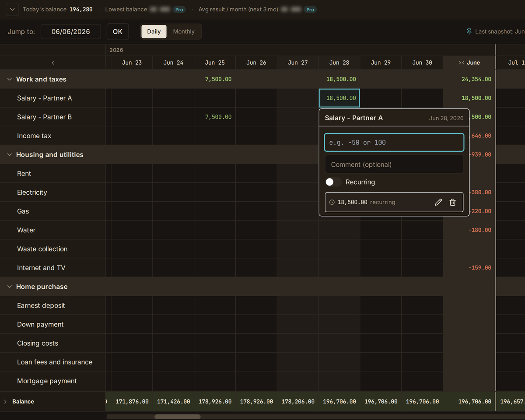Viewport: 525px width, 420px height.
Task: Click the Pro badge after Lowest balance
Action: click(x=179, y=9)
